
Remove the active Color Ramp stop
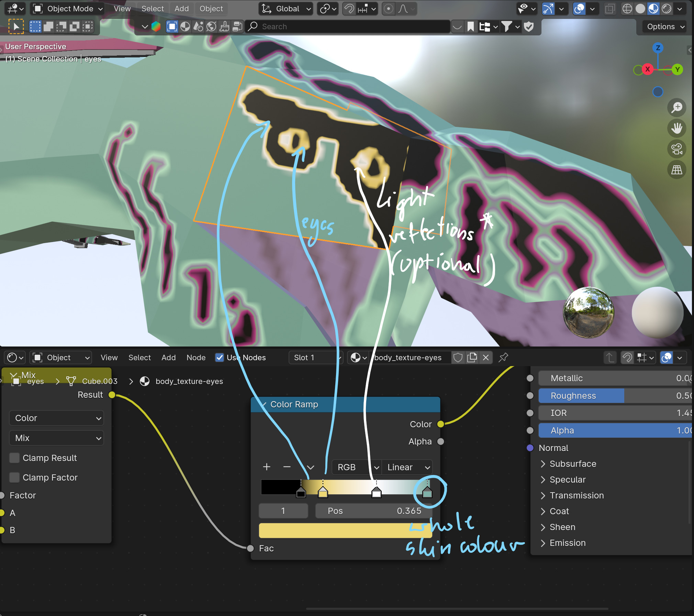287,467
